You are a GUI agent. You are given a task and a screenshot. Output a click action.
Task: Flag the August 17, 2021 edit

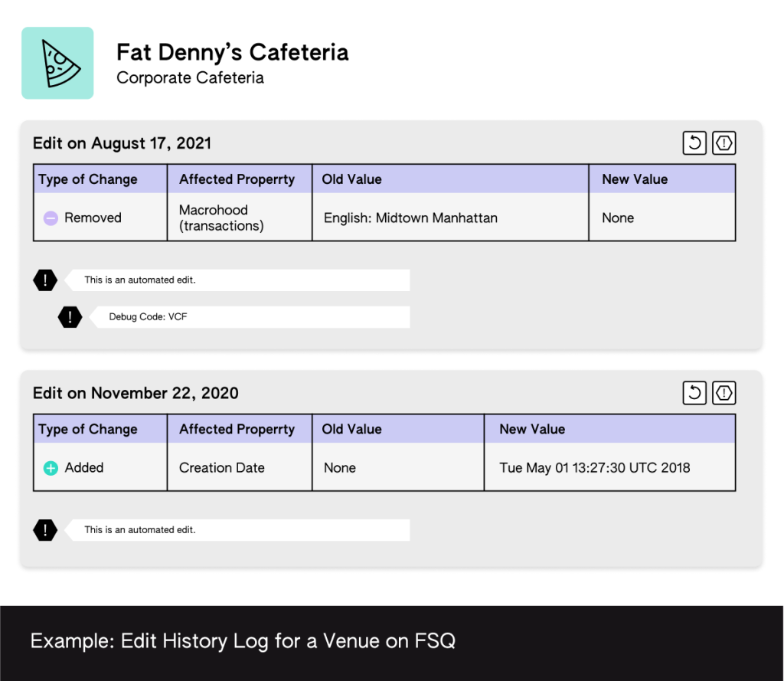pos(724,142)
